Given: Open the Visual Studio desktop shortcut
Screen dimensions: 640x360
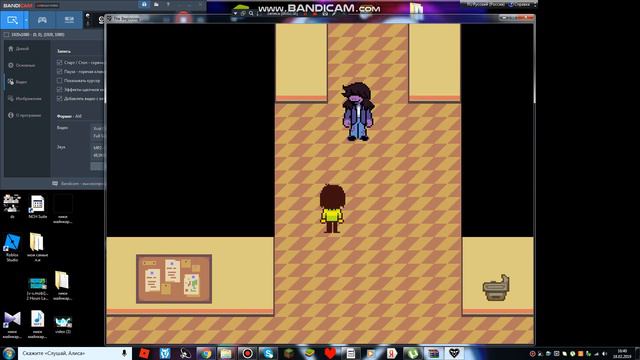Looking at the screenshot, I should pos(12,324).
